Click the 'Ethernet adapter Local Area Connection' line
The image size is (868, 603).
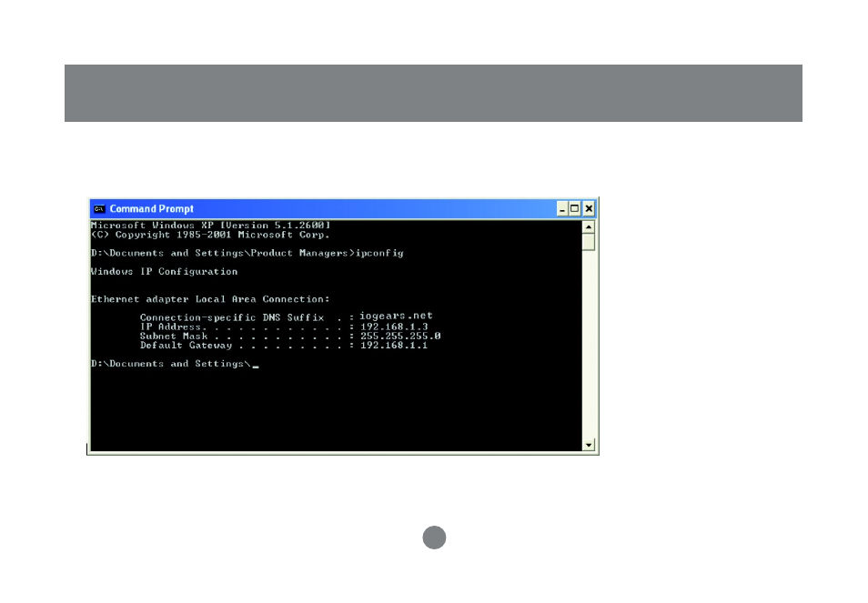(210, 299)
